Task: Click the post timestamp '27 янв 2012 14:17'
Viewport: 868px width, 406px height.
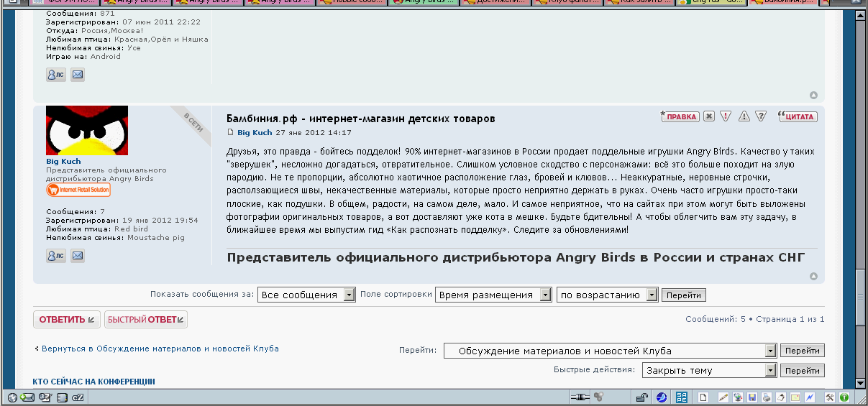Action: coord(314,133)
